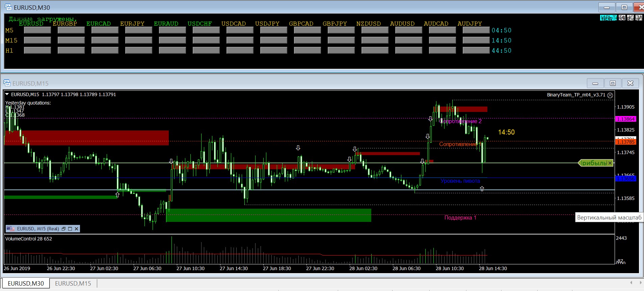Viewport: 644px width, 291px height.
Task: Close the green profit level label
Action: coord(610,163)
